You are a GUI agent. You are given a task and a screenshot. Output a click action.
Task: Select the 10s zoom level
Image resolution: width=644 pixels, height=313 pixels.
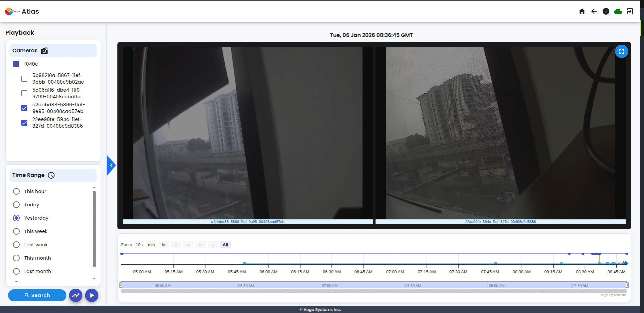coord(139,244)
